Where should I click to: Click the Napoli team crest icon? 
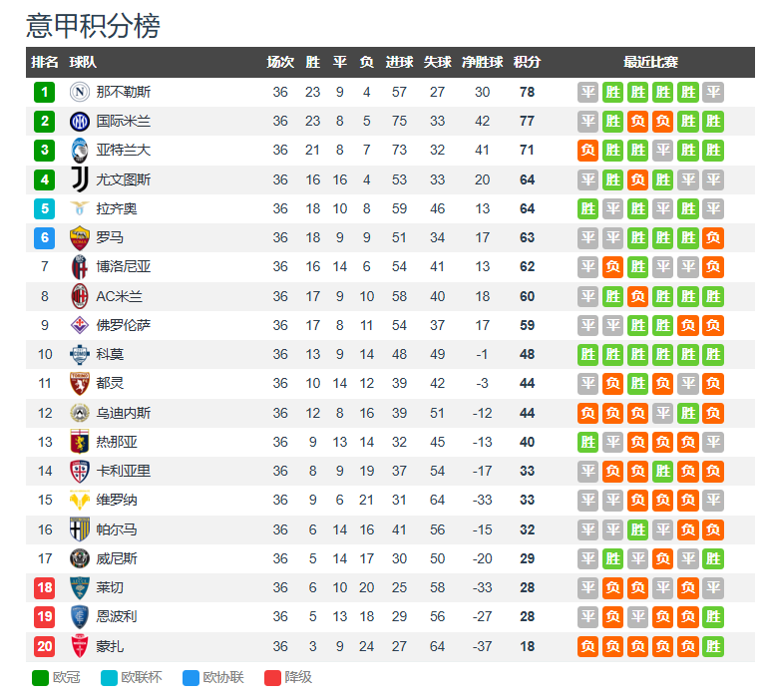coord(80,92)
